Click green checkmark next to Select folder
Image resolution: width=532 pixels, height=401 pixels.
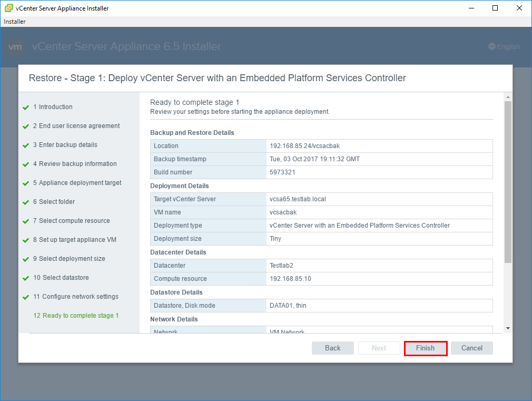tap(26, 203)
